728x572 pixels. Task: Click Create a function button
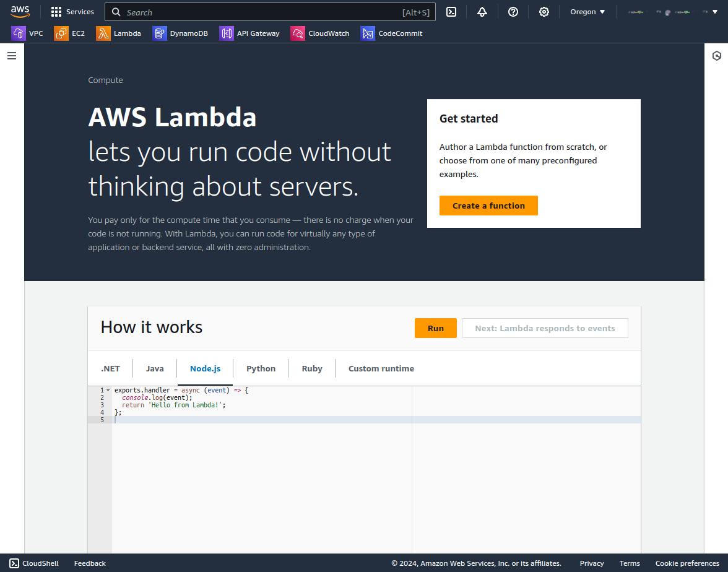pyautogui.click(x=488, y=206)
